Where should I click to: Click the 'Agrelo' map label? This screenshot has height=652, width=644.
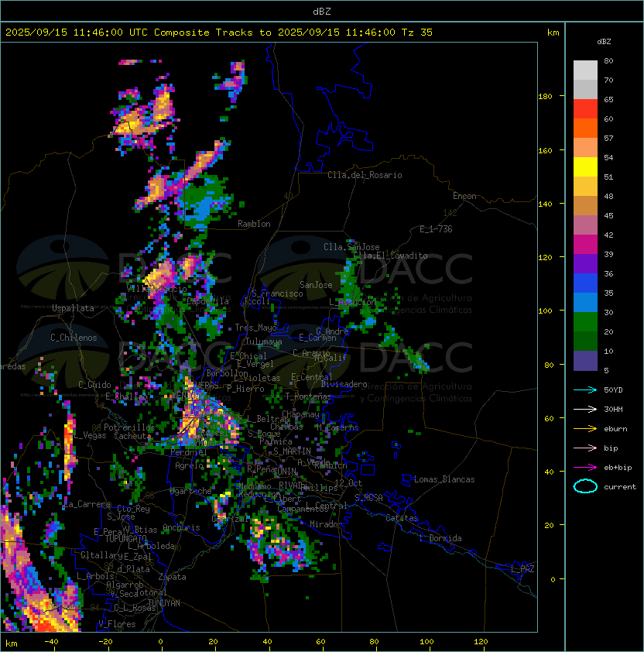tap(189, 465)
